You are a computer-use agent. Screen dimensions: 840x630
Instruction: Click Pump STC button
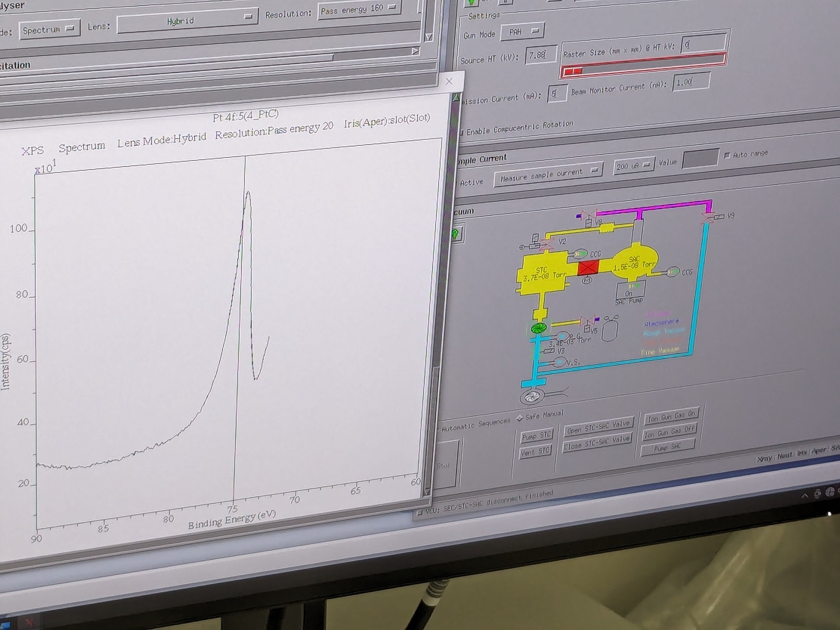tap(536, 436)
